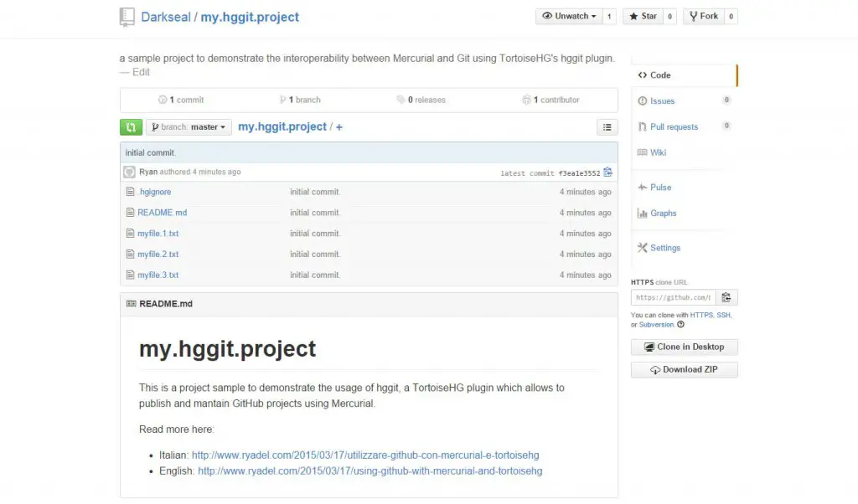Click in the HTTPS clone URL field
Image resolution: width=858 pixels, height=504 pixels.
click(x=672, y=297)
